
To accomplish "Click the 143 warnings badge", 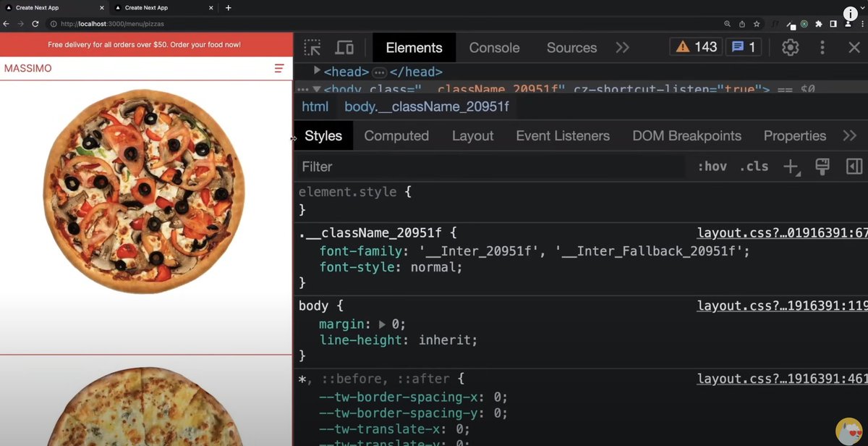I will 696,47.
